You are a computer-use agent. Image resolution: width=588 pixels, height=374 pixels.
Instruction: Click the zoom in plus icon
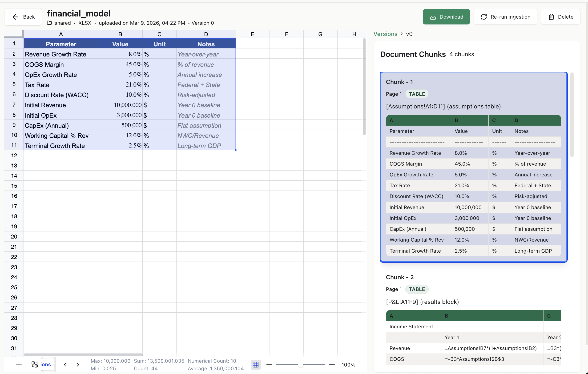click(332, 365)
